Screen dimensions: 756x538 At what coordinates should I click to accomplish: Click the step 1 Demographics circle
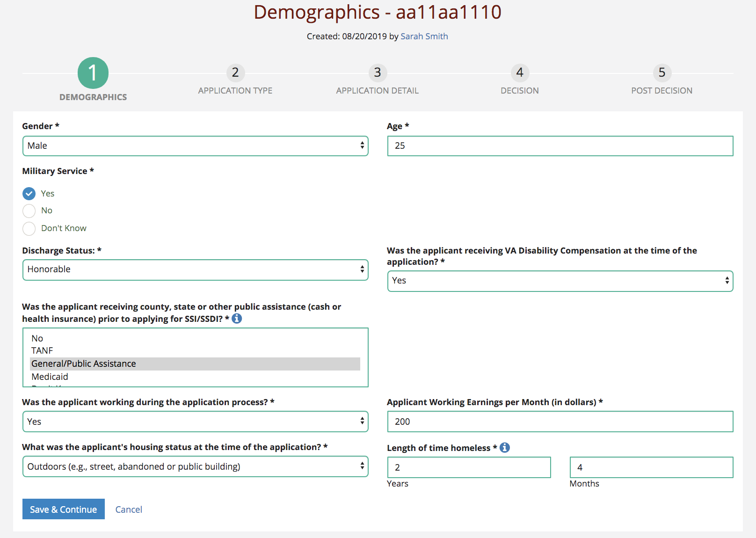[x=93, y=73]
